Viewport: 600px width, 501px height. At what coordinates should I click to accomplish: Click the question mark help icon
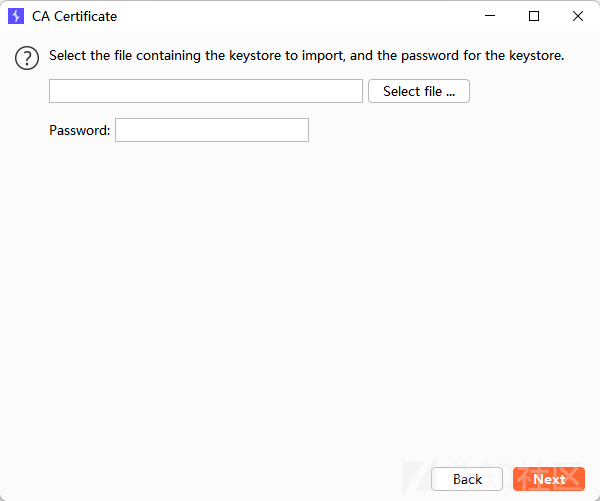click(x=27, y=57)
